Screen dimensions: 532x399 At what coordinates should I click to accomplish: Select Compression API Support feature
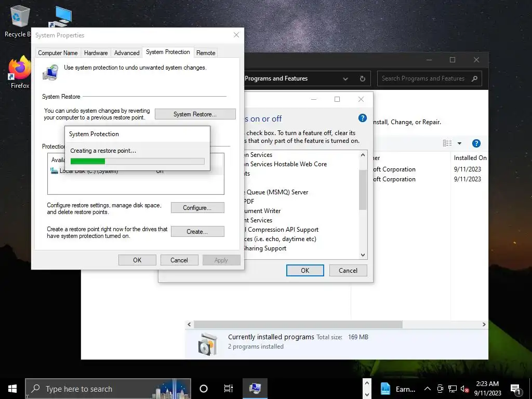(282, 230)
